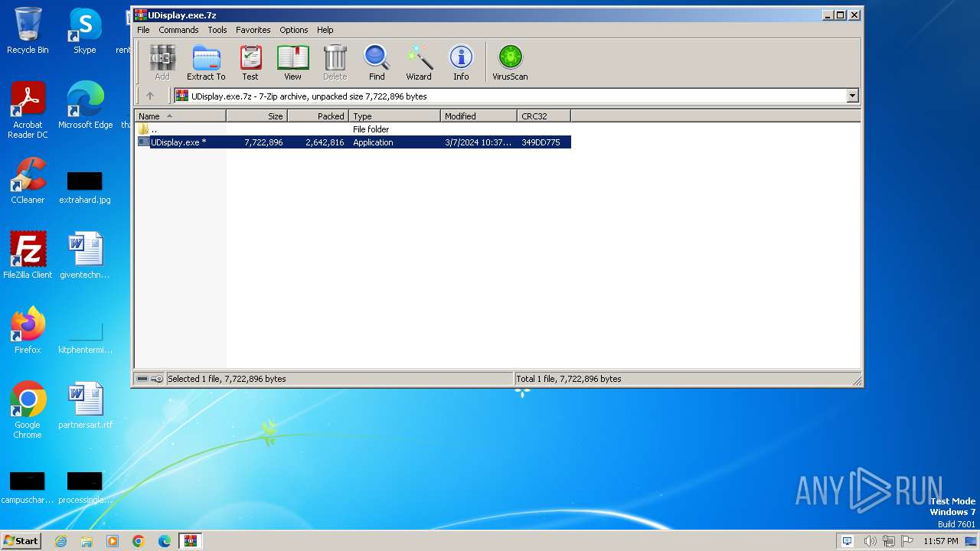Open the File menu
Viewport: 980px width, 551px height.
click(143, 30)
